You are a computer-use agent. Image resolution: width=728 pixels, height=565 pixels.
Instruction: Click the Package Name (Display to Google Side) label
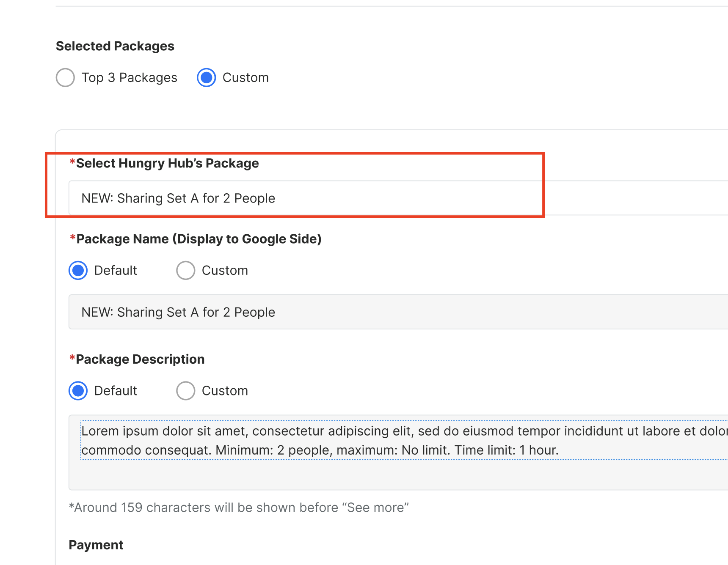(199, 239)
